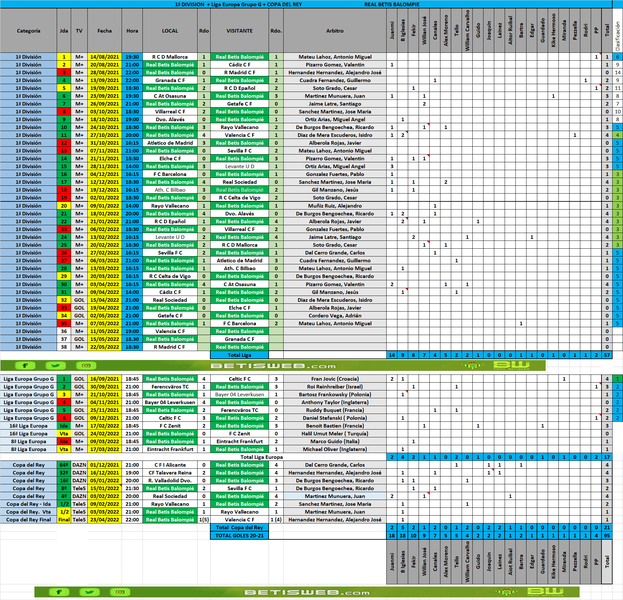Select the 'Real Sociedad' visitor cell in jornada 17
The height and width of the screenshot is (600, 623).
click(240, 182)
